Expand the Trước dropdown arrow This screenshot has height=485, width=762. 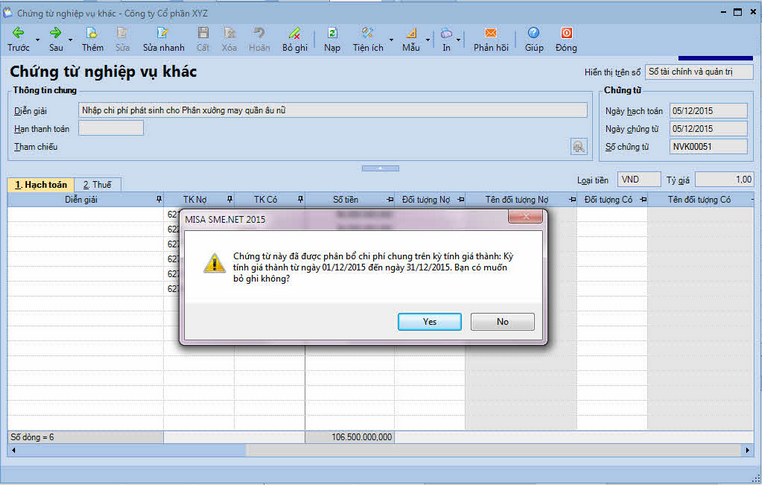(x=37, y=40)
